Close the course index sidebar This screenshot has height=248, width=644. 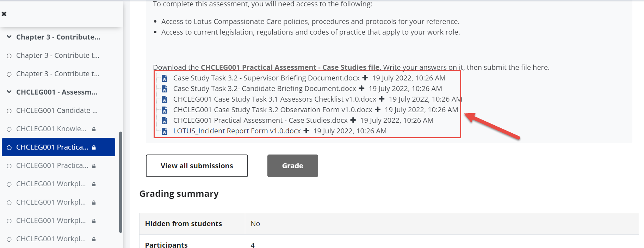[4, 14]
